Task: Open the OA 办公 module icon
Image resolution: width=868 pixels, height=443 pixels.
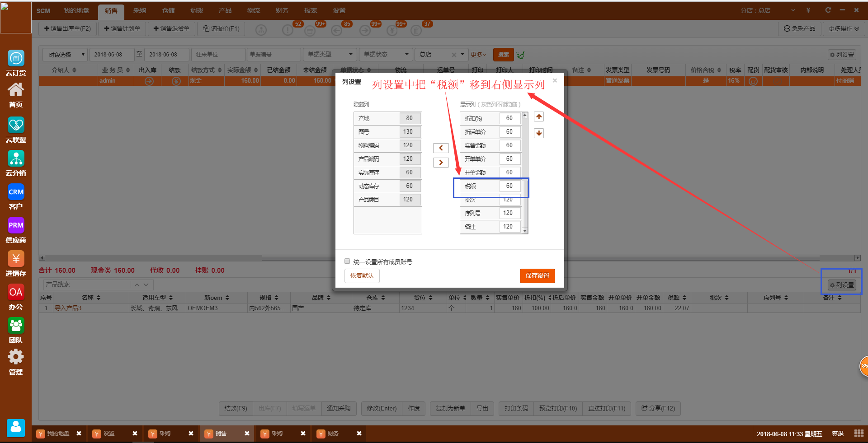Action: pyautogui.click(x=16, y=292)
